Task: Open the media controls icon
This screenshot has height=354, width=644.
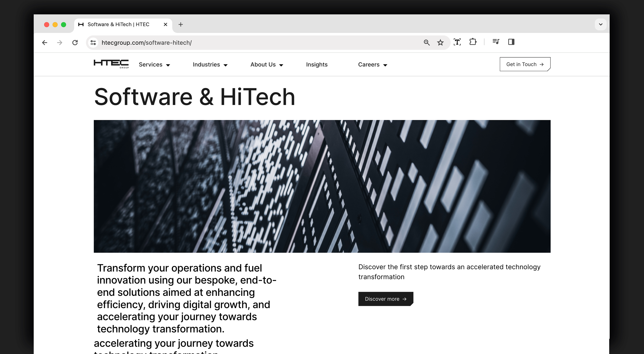Action: point(496,42)
